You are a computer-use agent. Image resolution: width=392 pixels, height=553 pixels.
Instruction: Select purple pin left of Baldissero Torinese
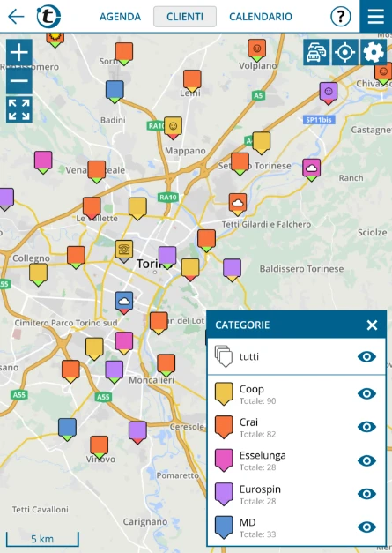click(232, 270)
